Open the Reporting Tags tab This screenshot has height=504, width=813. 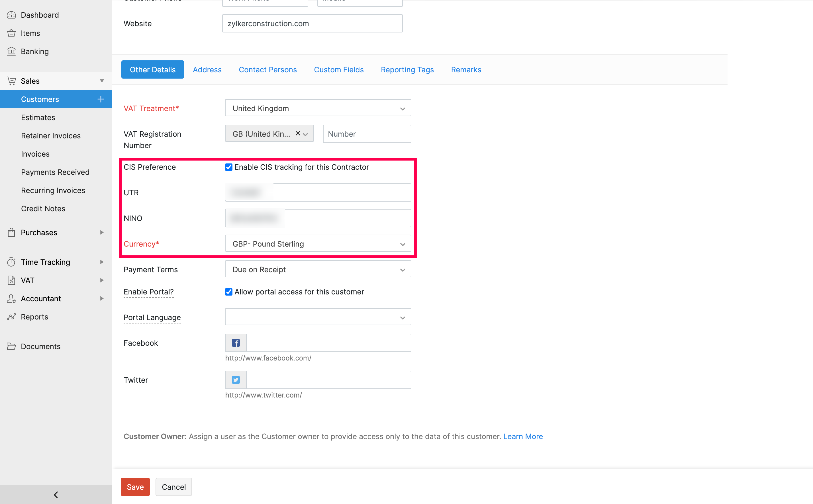click(x=407, y=69)
